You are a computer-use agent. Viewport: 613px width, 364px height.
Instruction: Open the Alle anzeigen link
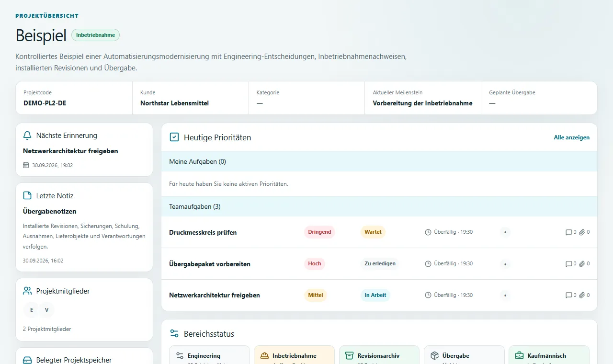pos(571,137)
